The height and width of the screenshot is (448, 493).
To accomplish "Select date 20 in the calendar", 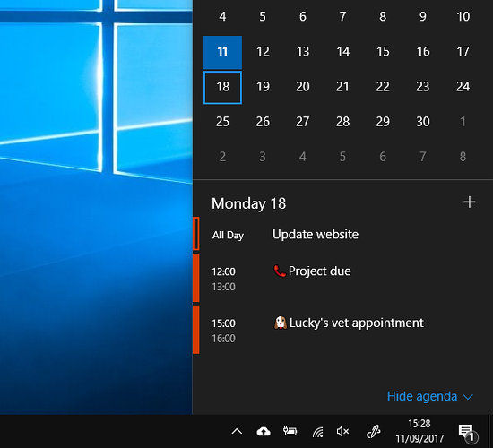I will click(303, 87).
